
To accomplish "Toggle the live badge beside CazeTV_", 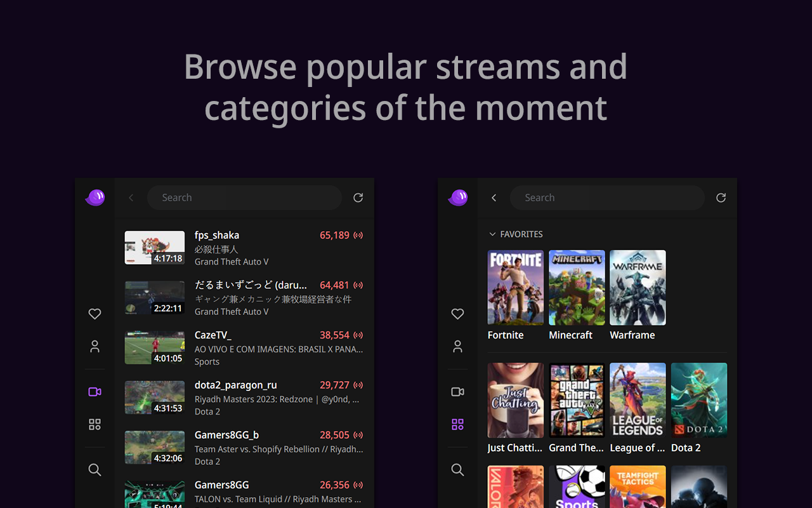I will [x=358, y=335].
